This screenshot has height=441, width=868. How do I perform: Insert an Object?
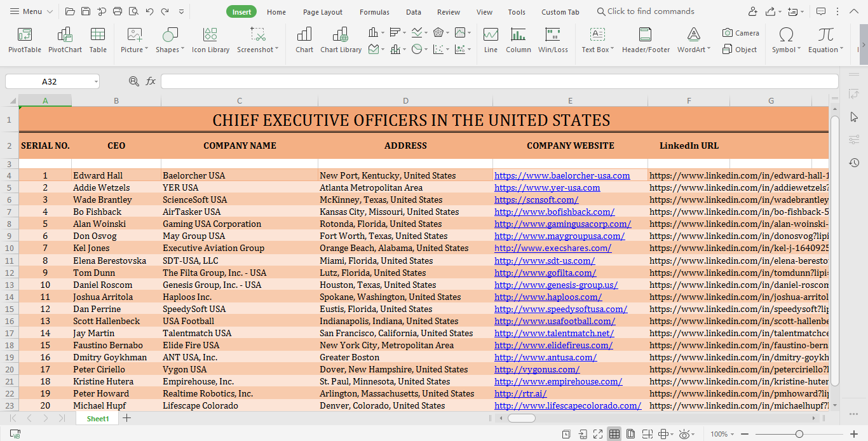pyautogui.click(x=740, y=50)
